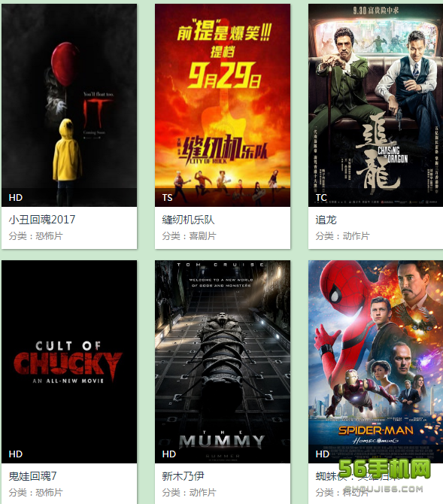
Task: Open The Mummy movie poster
Action: pyautogui.click(x=223, y=362)
